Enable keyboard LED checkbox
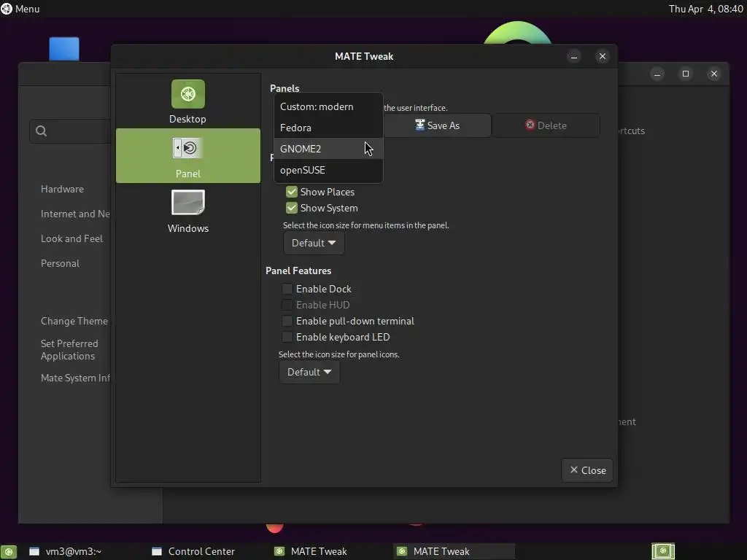Viewport: 747px width, 560px height. pos(287,337)
